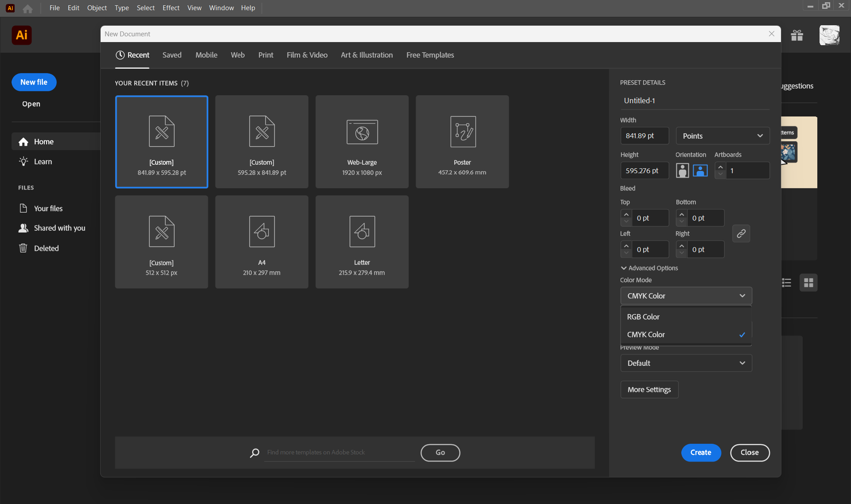Switch to list view icon

787,283
